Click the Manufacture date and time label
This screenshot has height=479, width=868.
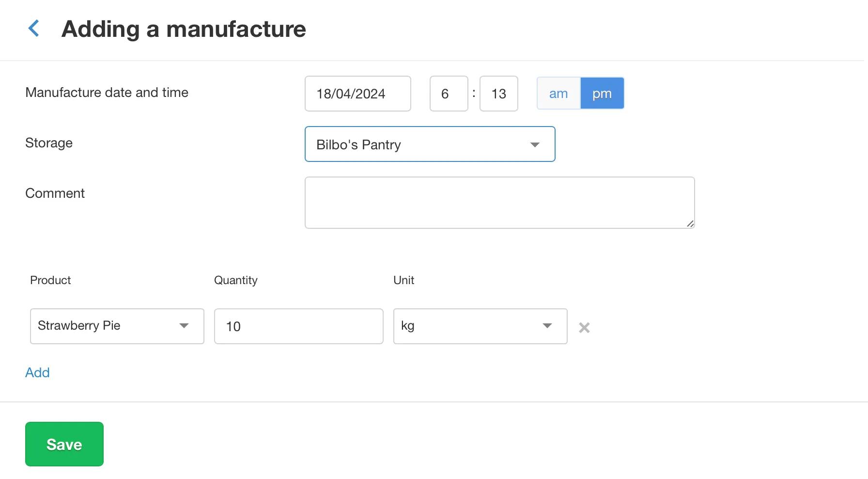click(107, 93)
